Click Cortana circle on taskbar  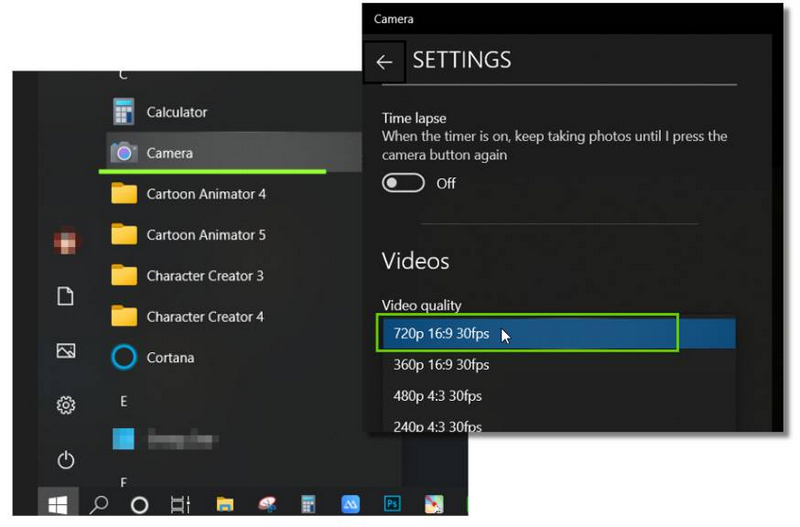pyautogui.click(x=139, y=505)
